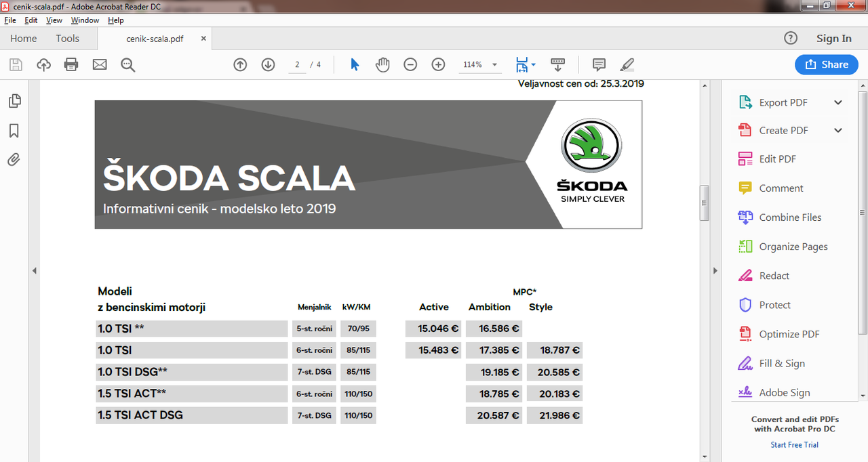Click the fit page width icon

[x=521, y=65]
